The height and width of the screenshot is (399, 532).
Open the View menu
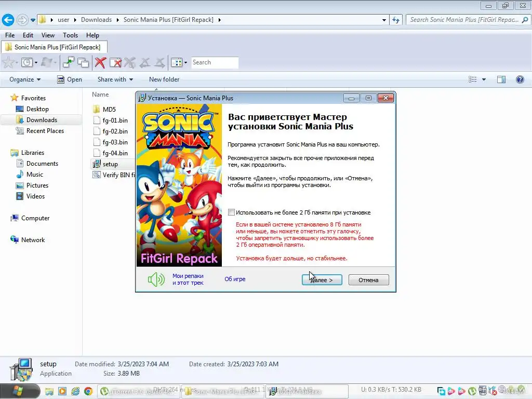[x=48, y=35]
